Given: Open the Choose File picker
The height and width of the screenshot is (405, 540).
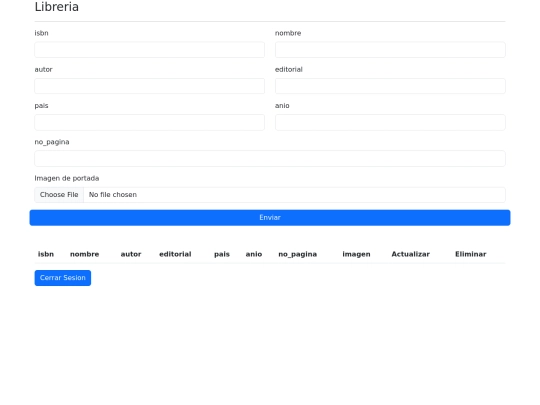Looking at the screenshot, I should [59, 195].
